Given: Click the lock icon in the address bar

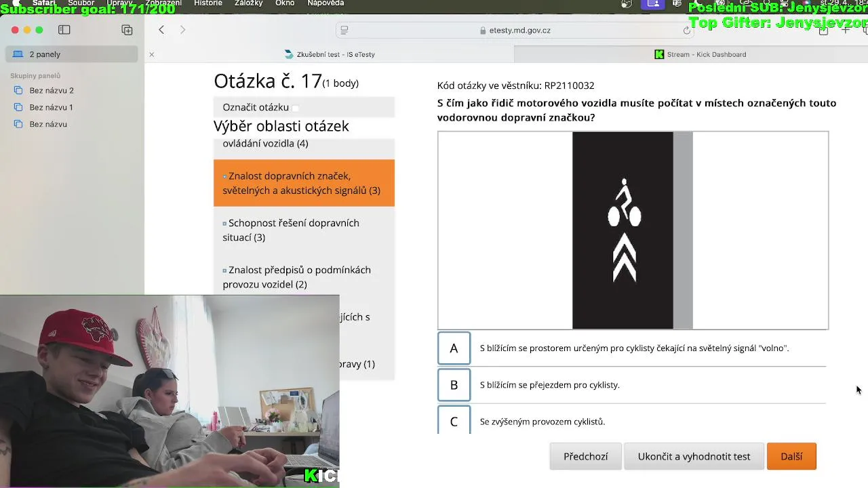Looking at the screenshot, I should [x=483, y=30].
